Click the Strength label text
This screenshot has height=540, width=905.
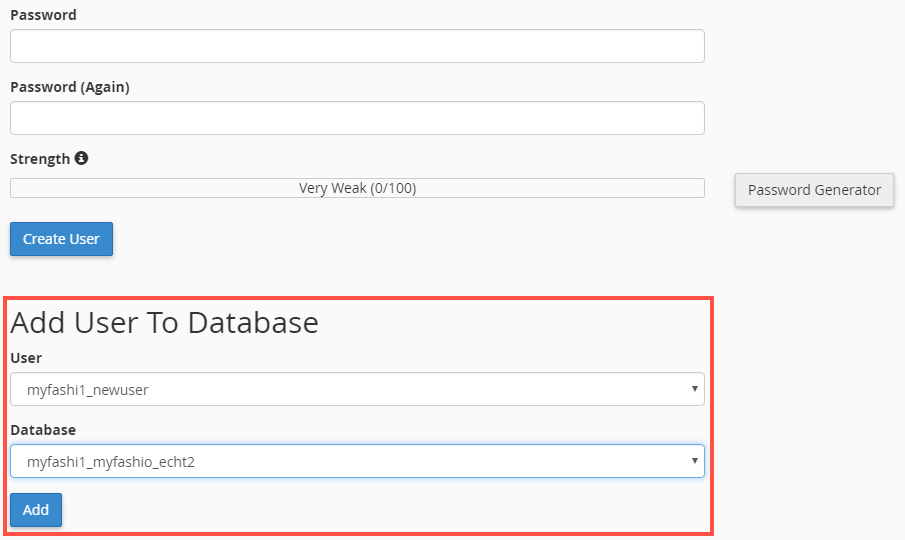[40, 159]
